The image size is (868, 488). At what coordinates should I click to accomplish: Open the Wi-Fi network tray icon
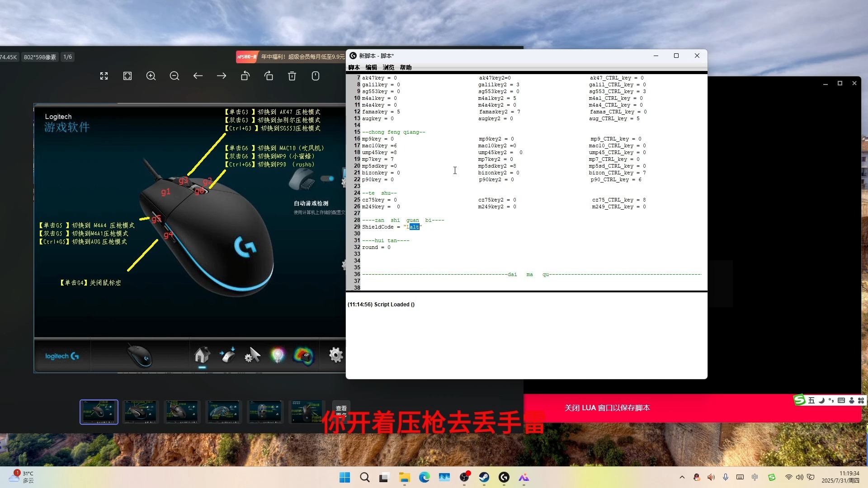click(x=788, y=477)
